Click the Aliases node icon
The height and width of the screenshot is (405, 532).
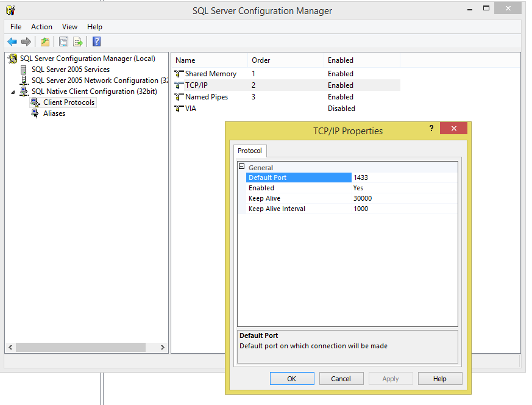tap(35, 113)
